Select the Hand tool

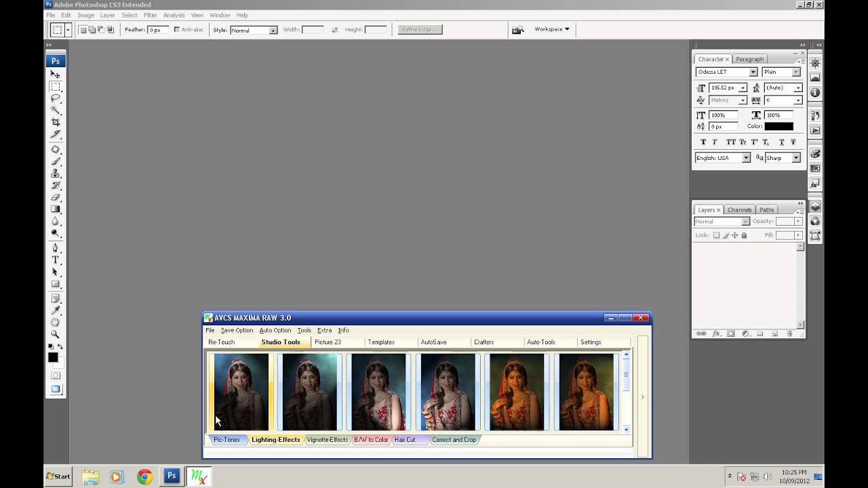click(x=56, y=322)
